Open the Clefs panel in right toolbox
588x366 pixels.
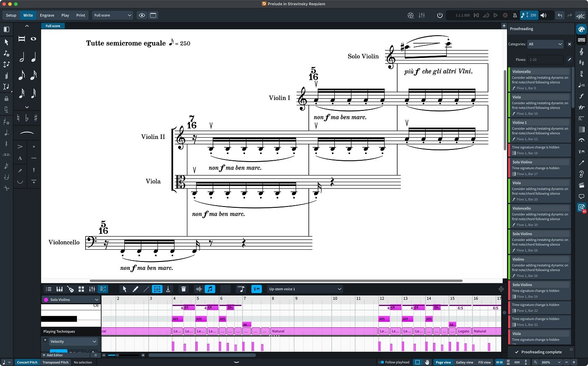(581, 52)
